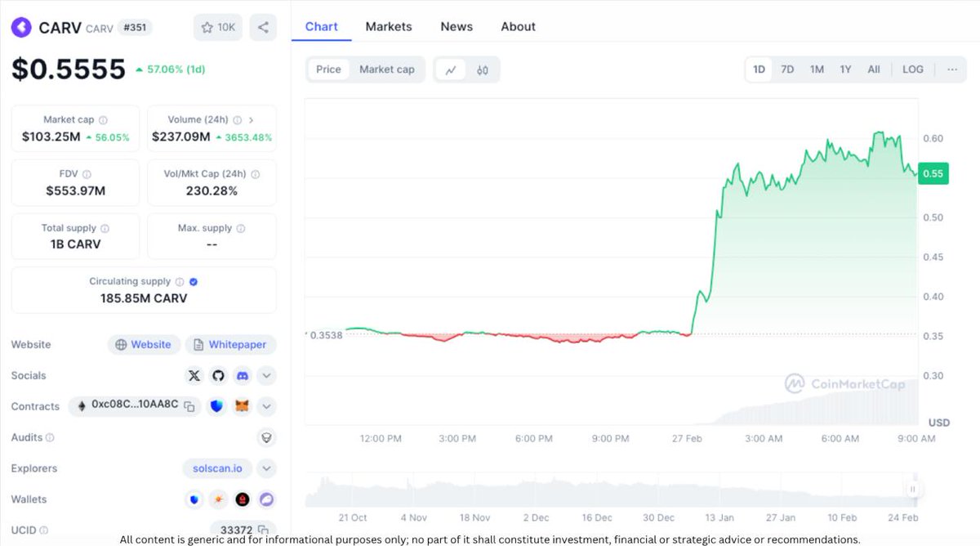
Task: Expand more Explorers dropdown chevron
Action: (266, 469)
